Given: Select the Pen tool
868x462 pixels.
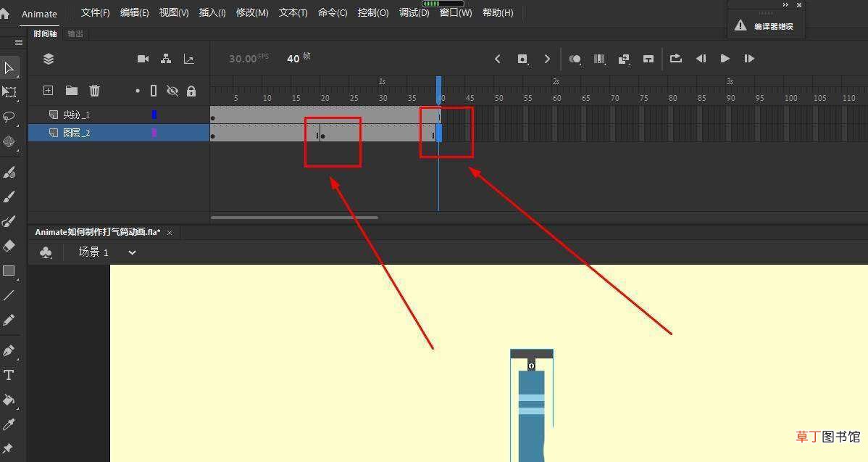Looking at the screenshot, I should pos(9,350).
